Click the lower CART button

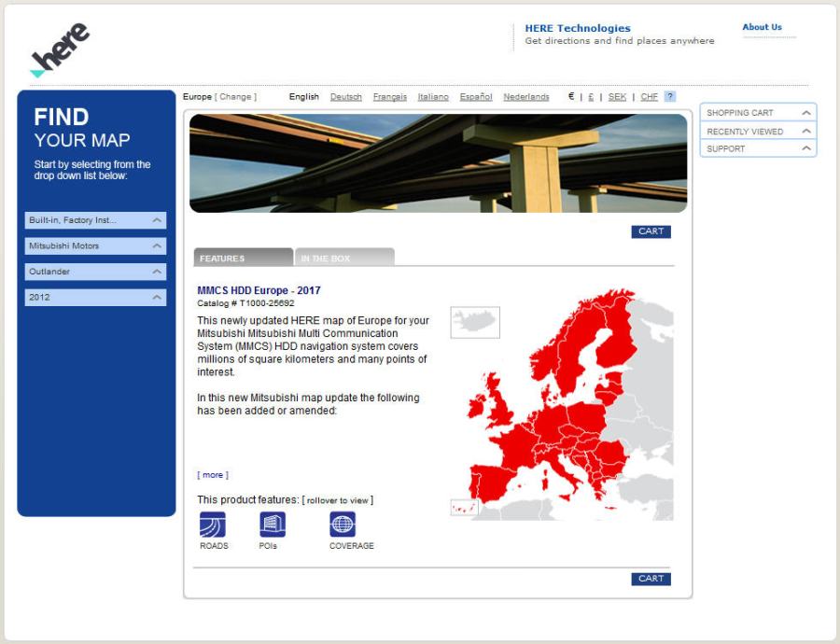(x=651, y=579)
